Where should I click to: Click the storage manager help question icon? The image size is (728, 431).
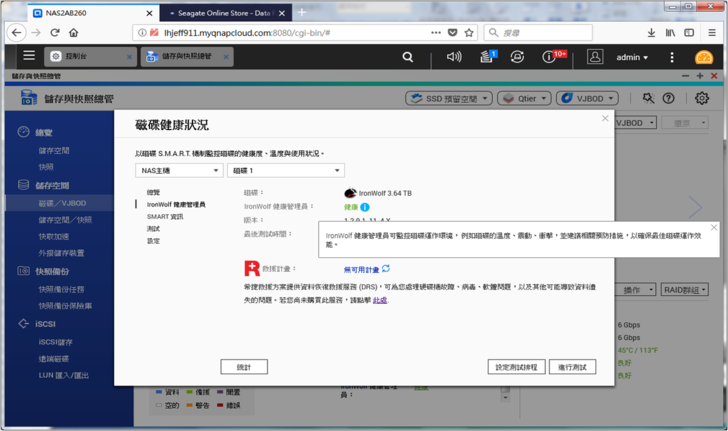[669, 98]
